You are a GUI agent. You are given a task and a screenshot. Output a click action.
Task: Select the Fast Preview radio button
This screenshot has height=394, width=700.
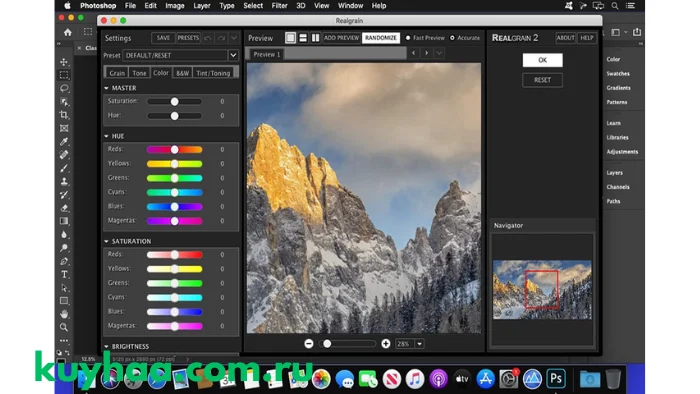(x=408, y=38)
